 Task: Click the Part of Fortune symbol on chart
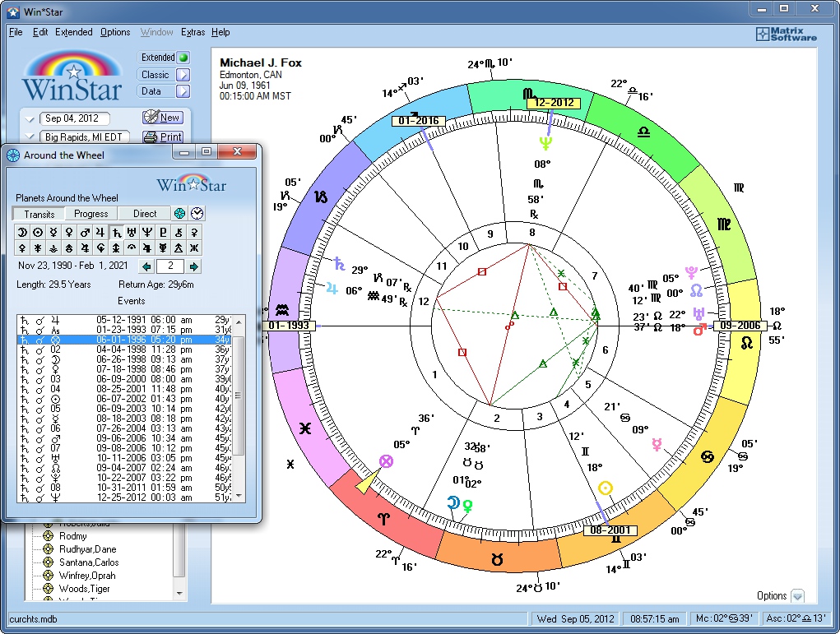point(386,461)
